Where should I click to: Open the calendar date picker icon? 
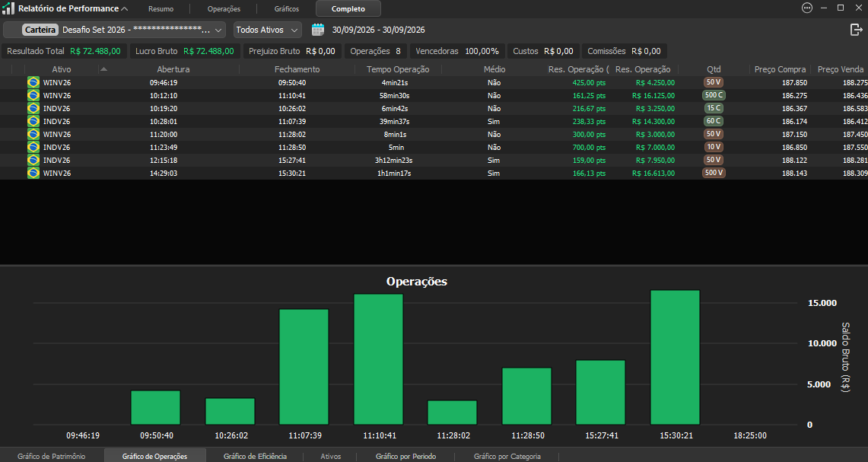[x=318, y=30]
